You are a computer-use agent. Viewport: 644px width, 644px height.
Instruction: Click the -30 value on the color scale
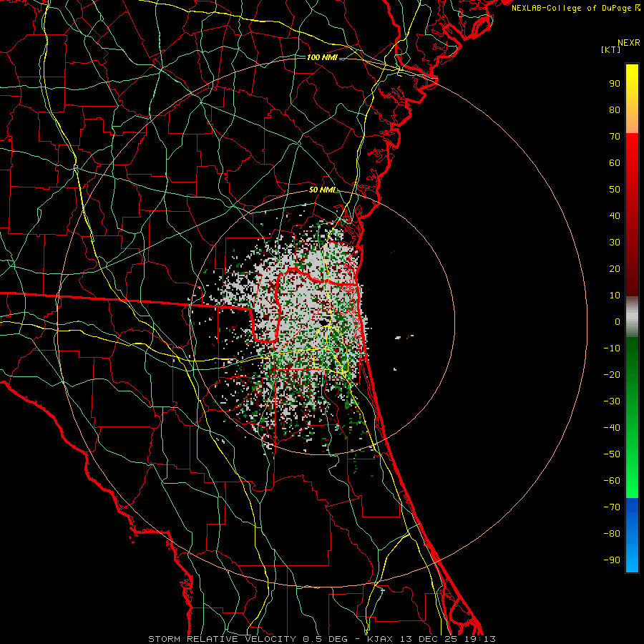612,401
